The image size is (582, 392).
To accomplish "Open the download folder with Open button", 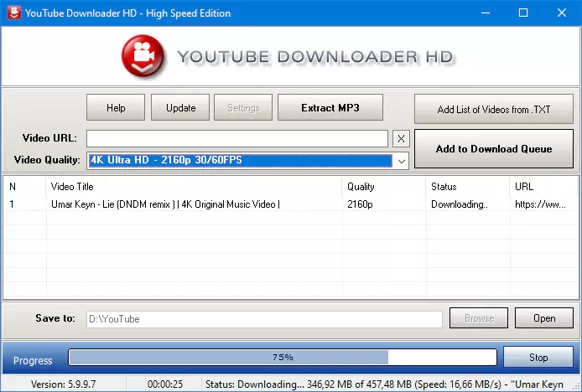I will point(544,318).
